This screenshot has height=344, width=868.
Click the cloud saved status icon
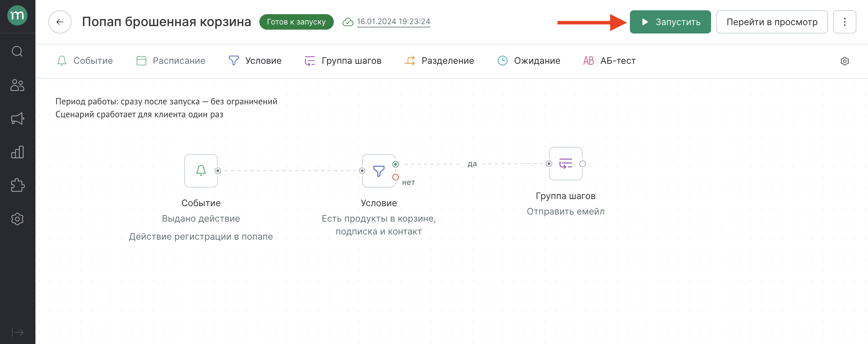point(348,22)
